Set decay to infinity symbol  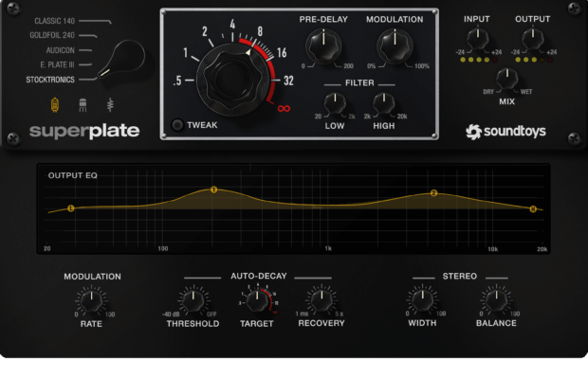coord(284,109)
